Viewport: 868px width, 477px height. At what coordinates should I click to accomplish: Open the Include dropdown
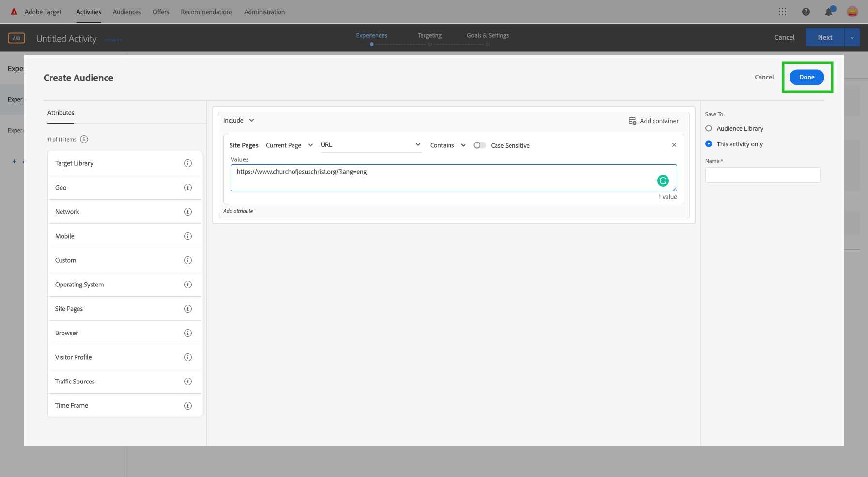[238, 120]
